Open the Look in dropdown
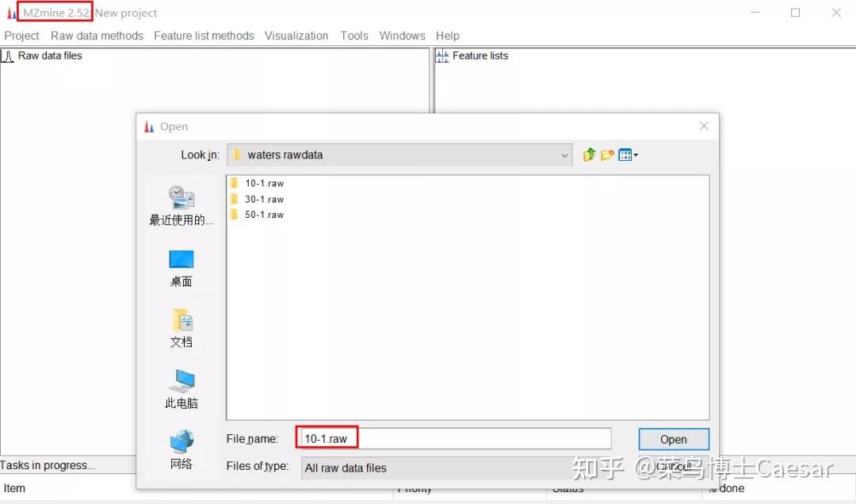 point(564,155)
